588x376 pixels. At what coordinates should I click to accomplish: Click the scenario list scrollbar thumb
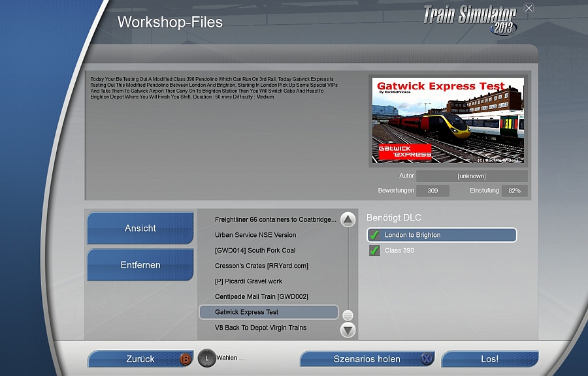pyautogui.click(x=348, y=315)
